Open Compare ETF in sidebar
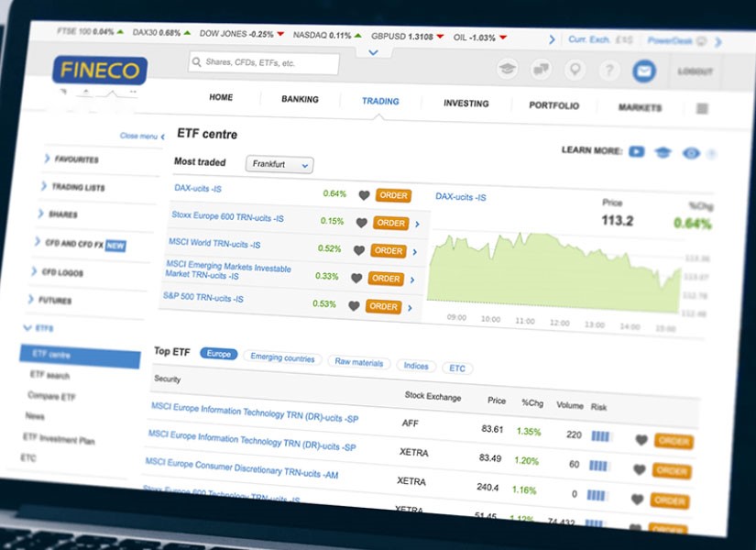Image resolution: width=756 pixels, height=550 pixels. pos(51,396)
